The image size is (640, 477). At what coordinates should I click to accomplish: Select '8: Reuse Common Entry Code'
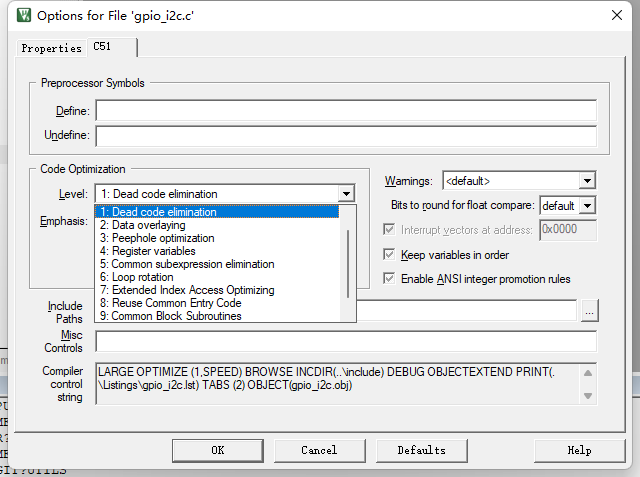point(217,303)
